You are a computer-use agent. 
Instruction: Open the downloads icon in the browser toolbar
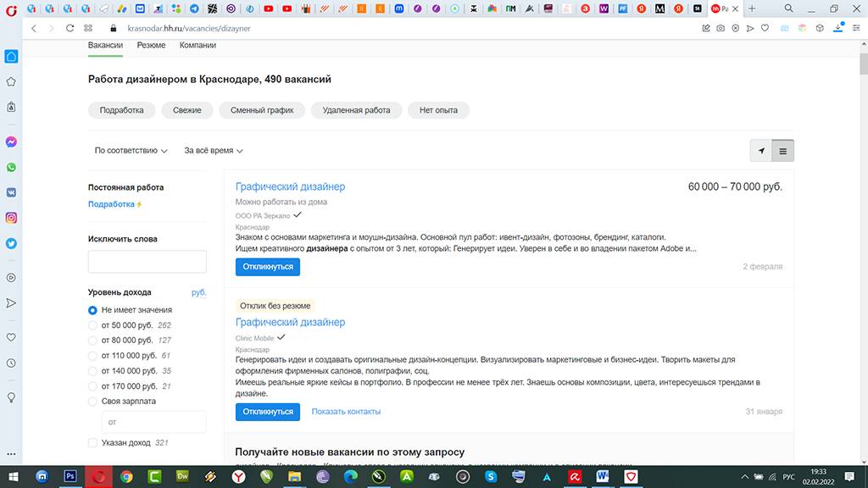pos(838,28)
